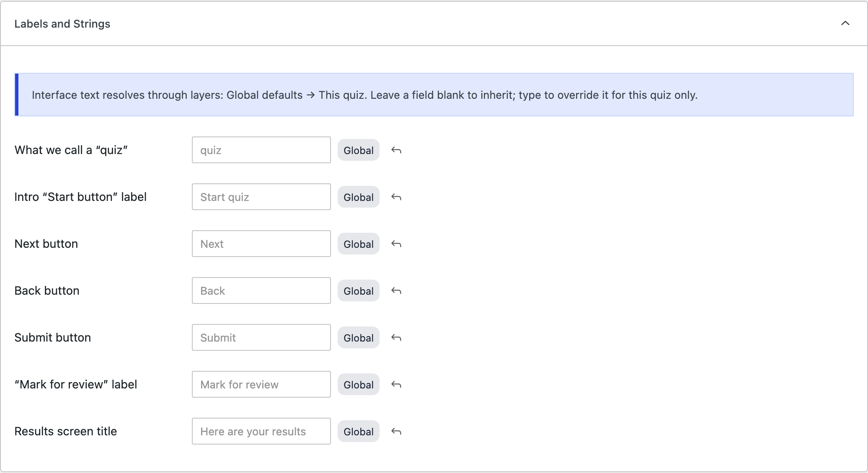The height and width of the screenshot is (473, 868).
Task: Click the Mark for review input field
Action: (x=261, y=384)
